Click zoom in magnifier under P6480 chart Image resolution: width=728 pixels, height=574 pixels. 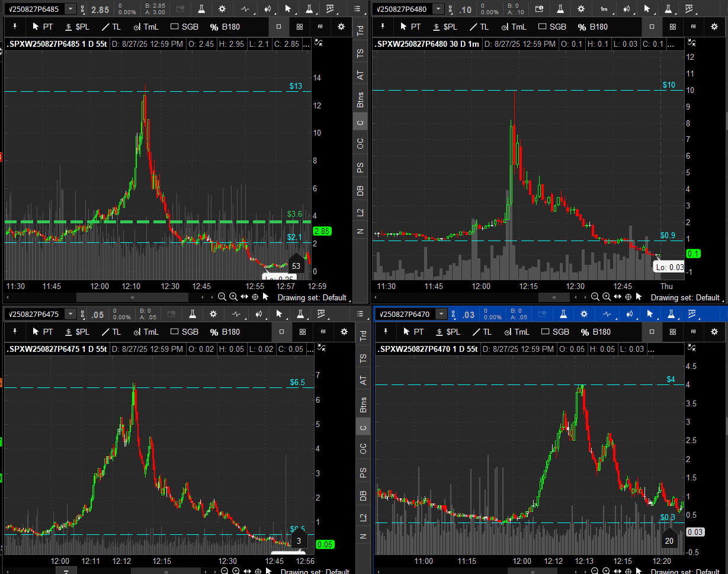pyautogui.click(x=607, y=297)
